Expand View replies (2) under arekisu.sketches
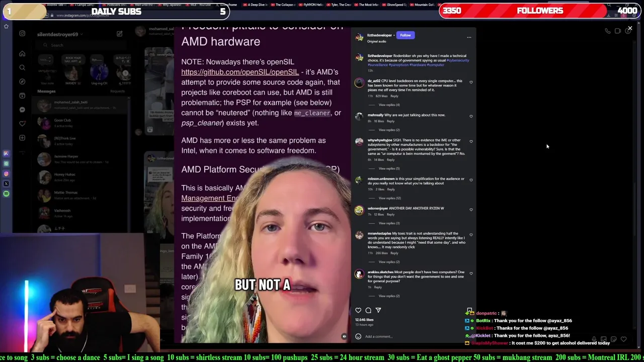644x362 pixels. tap(389, 296)
